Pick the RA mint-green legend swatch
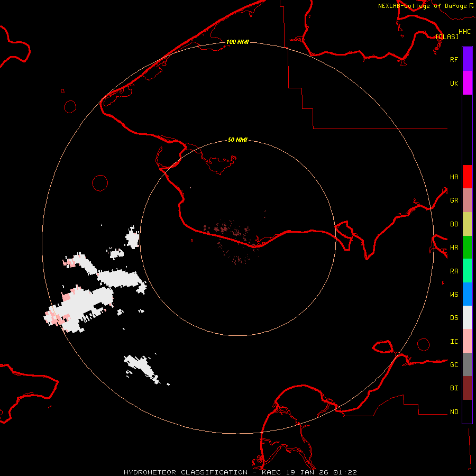The width and height of the screenshot is (476, 476). [467, 271]
